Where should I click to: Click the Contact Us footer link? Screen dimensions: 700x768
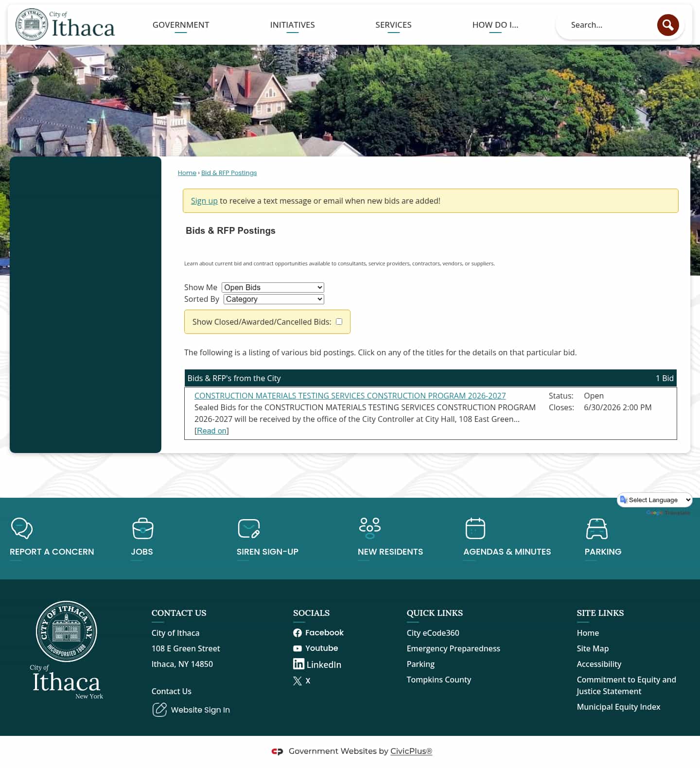click(x=172, y=691)
